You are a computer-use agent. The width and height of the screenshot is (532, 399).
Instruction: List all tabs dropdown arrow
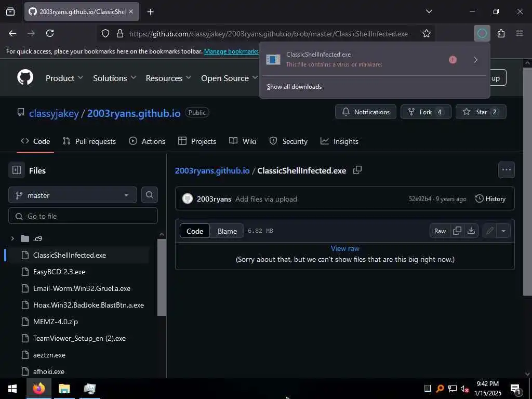(x=429, y=11)
